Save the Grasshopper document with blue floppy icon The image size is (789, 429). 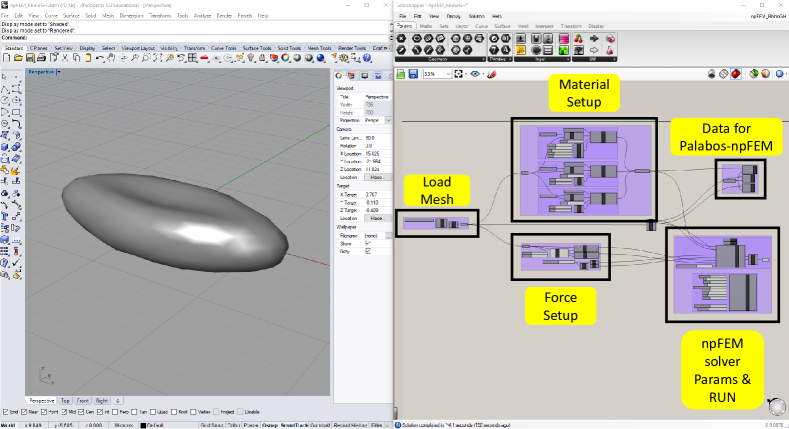(x=413, y=74)
